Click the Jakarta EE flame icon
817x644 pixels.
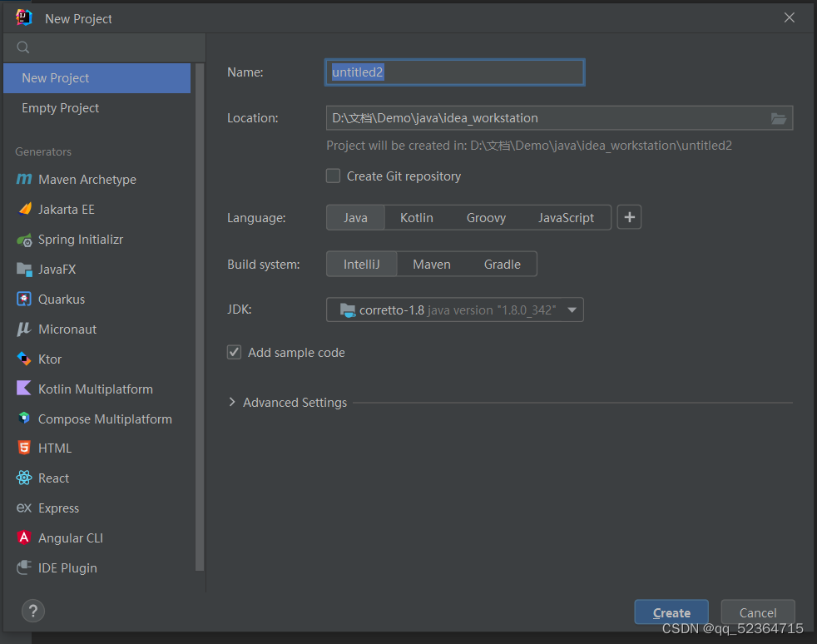(x=24, y=209)
